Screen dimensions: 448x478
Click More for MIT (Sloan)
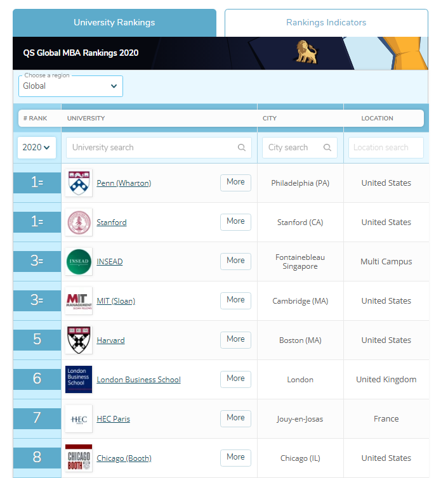tap(235, 300)
